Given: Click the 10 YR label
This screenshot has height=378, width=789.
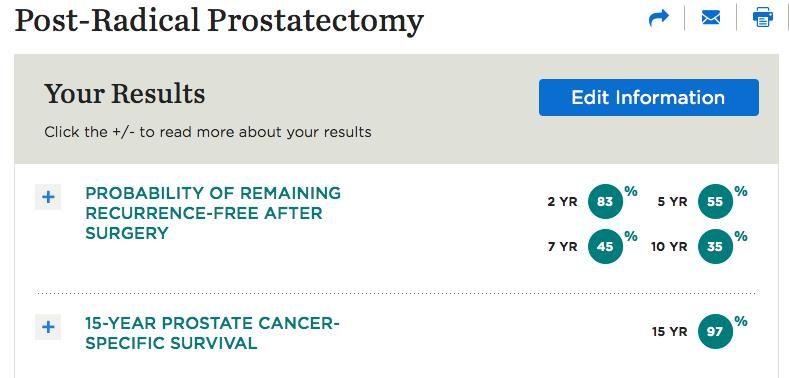Looking at the screenshot, I should (669, 247).
